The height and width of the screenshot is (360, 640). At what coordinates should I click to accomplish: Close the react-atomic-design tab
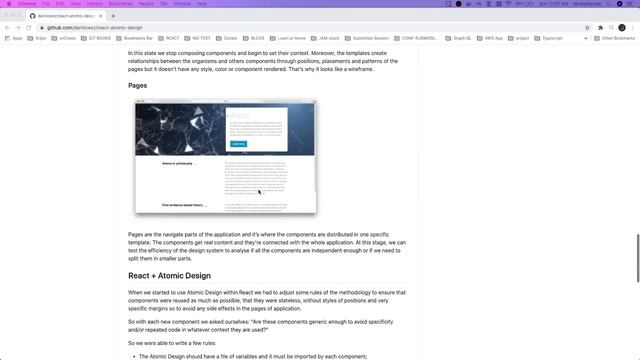(x=101, y=16)
